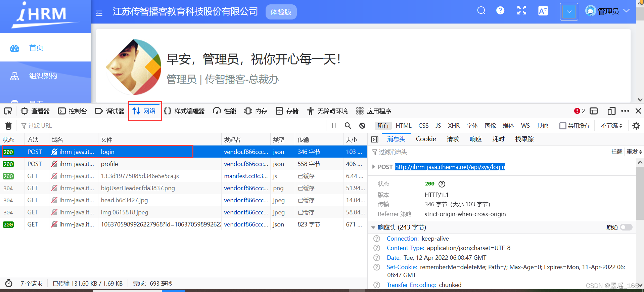Toggle fullscreen mode icon in header

(521, 10)
